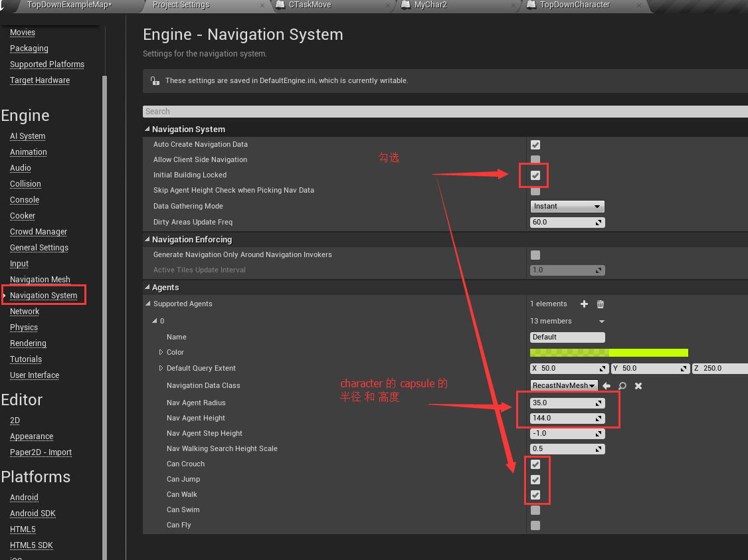Close the CTaskMove tab
This screenshot has width=748, height=560.
[388, 5]
